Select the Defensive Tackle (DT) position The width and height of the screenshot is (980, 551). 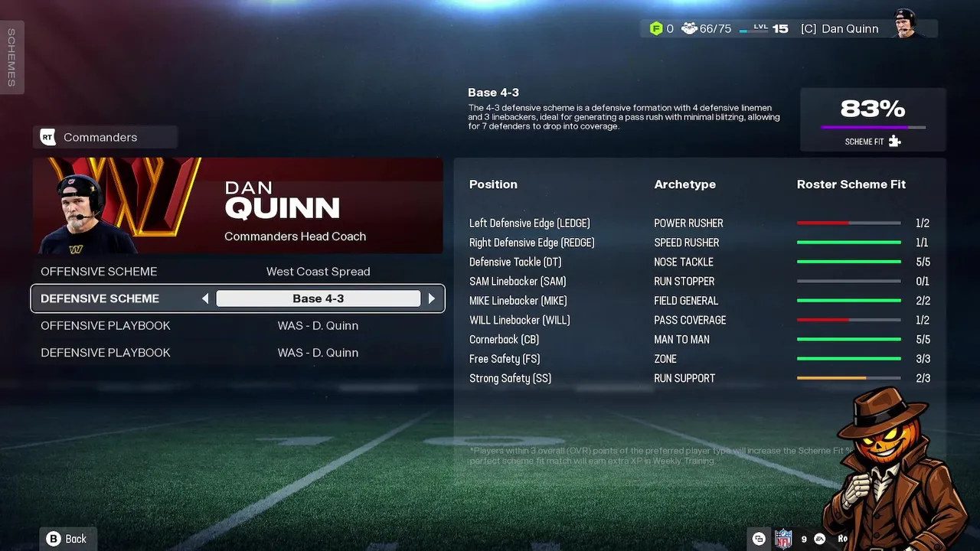pos(515,262)
